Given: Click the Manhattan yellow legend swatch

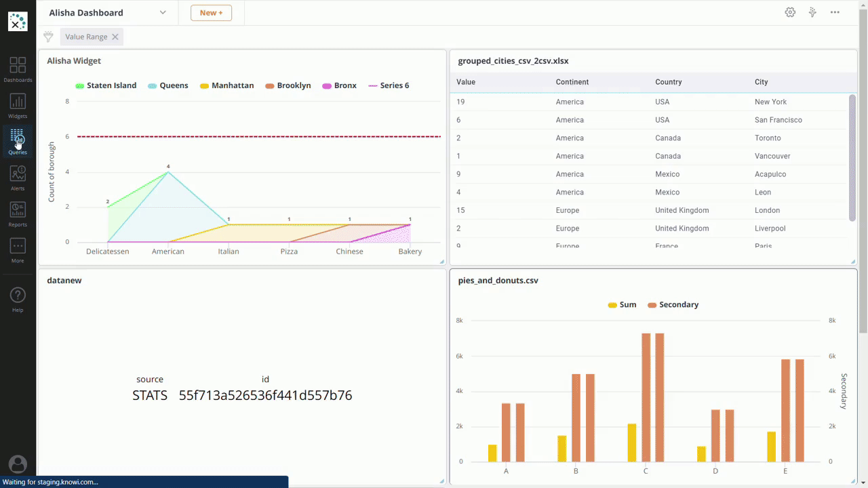Looking at the screenshot, I should 203,86.
